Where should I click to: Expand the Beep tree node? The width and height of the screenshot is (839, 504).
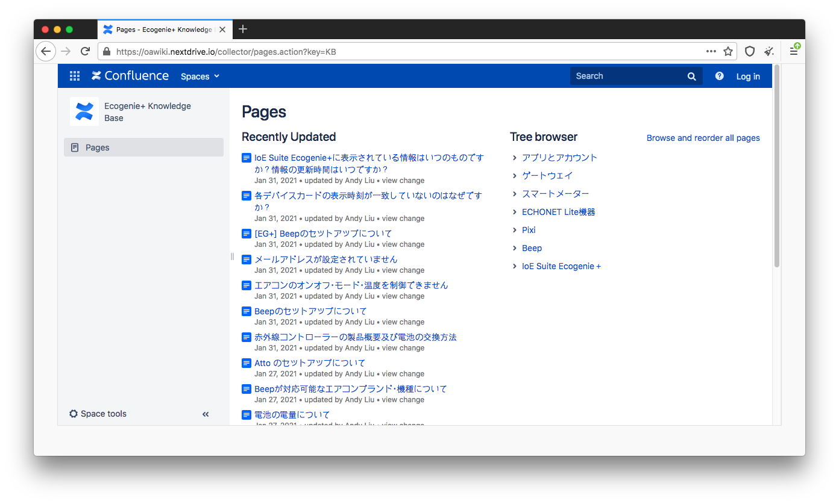(515, 248)
